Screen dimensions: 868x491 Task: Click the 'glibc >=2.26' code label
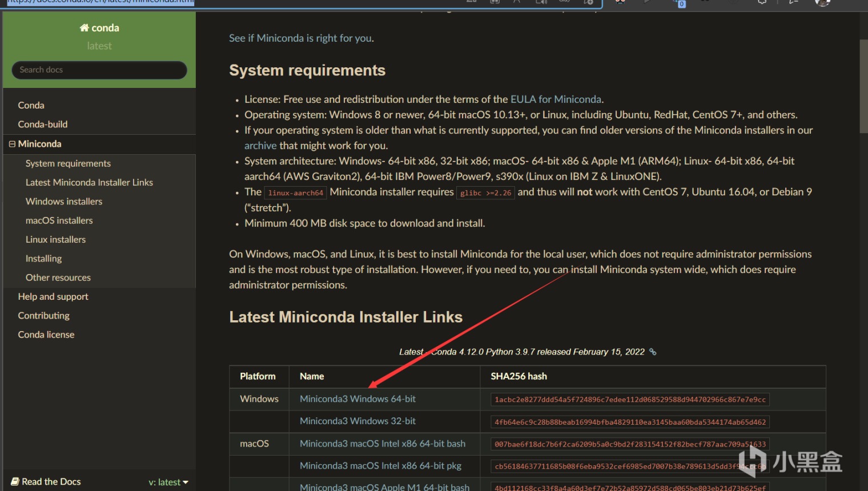point(485,193)
